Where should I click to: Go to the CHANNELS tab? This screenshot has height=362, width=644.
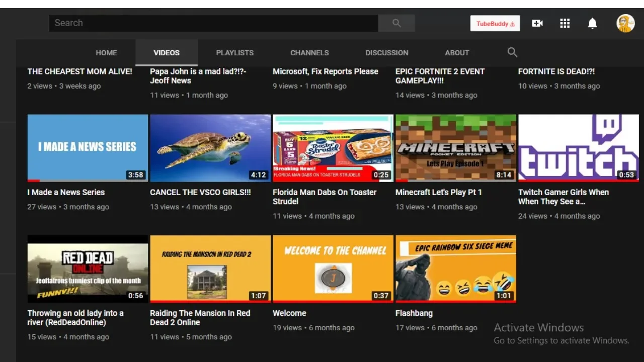309,53
